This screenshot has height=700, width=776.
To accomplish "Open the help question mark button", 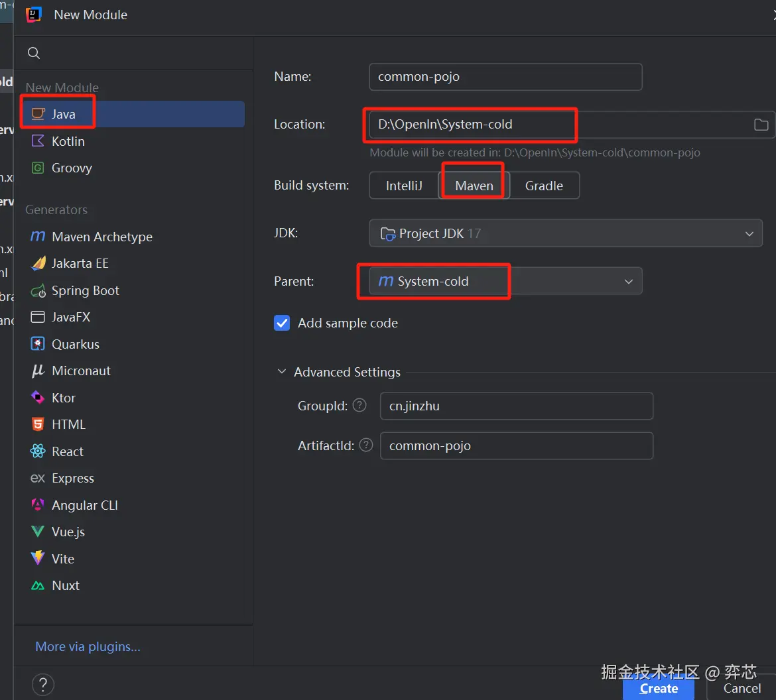I will [x=43, y=685].
